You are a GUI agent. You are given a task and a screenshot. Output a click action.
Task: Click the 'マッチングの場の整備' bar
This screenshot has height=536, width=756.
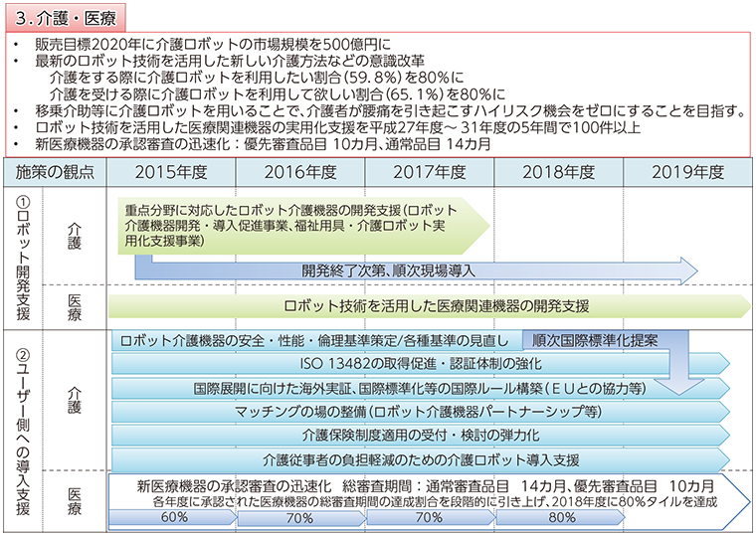(x=421, y=412)
